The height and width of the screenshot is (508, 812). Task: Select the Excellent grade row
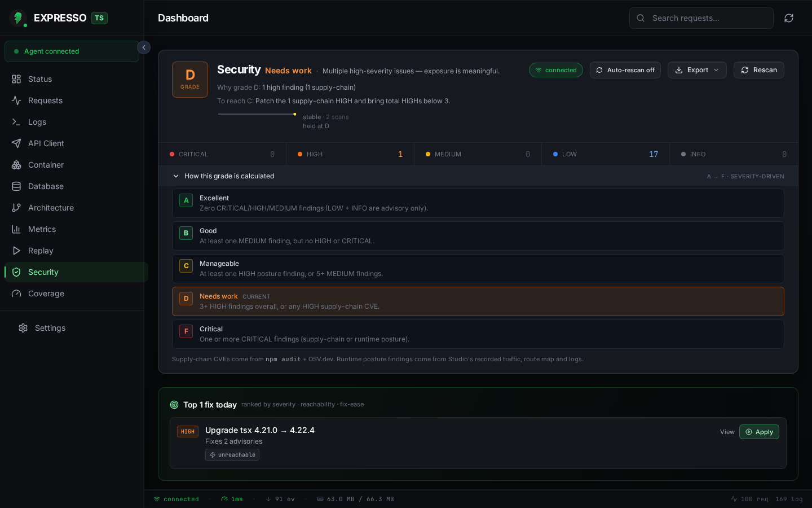point(478,203)
